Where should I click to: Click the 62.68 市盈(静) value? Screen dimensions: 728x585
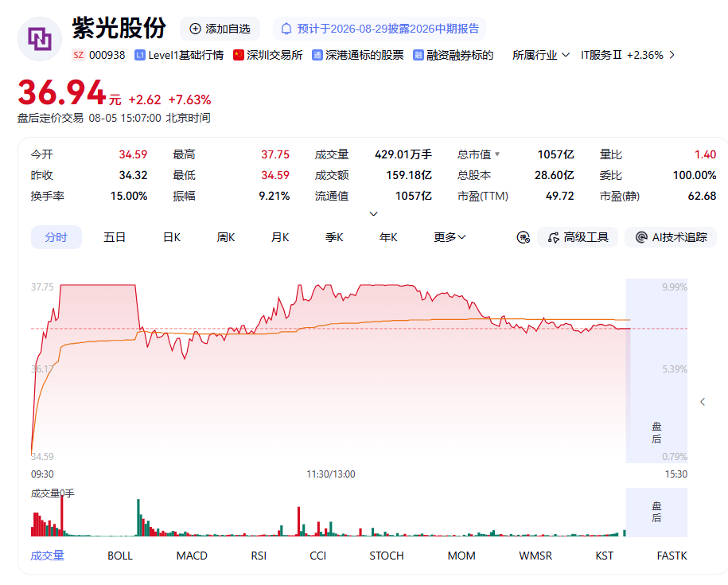pos(702,196)
